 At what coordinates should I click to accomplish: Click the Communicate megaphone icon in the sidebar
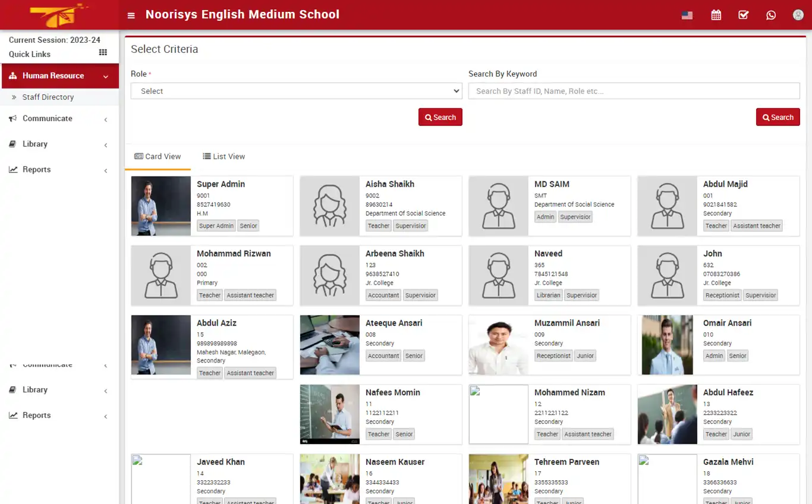(13, 118)
